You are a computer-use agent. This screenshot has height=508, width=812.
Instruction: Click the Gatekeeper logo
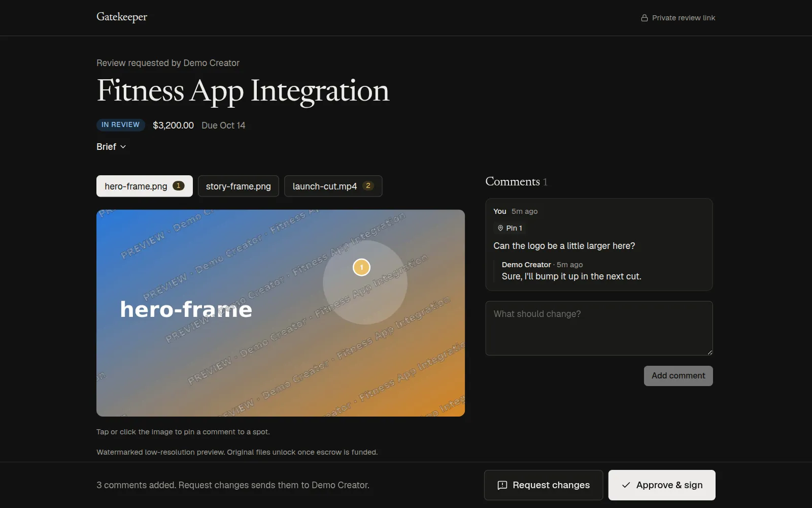(122, 17)
